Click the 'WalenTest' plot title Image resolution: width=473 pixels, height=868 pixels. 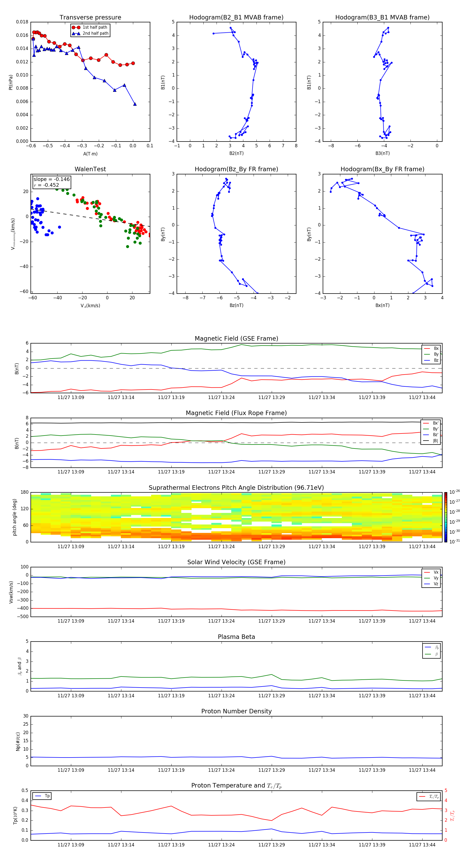coord(90,169)
